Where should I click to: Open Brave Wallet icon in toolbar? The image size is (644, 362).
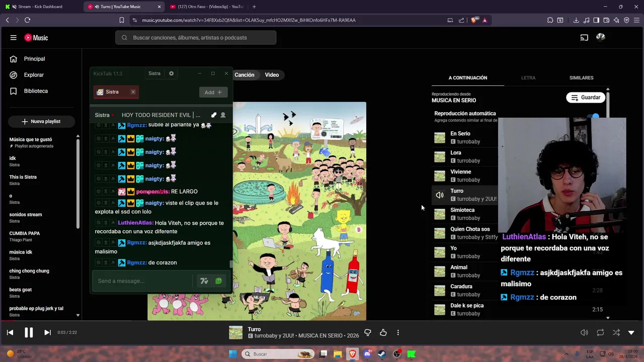tap(606, 20)
